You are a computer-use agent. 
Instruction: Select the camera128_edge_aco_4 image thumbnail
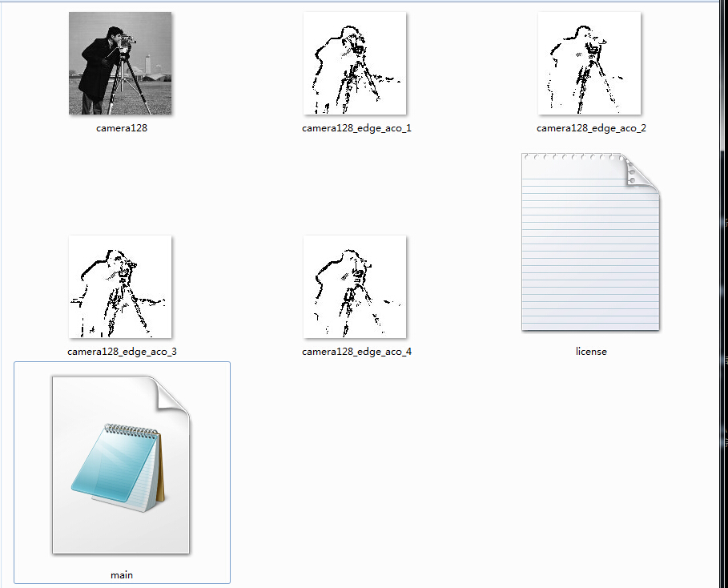pyautogui.click(x=355, y=287)
